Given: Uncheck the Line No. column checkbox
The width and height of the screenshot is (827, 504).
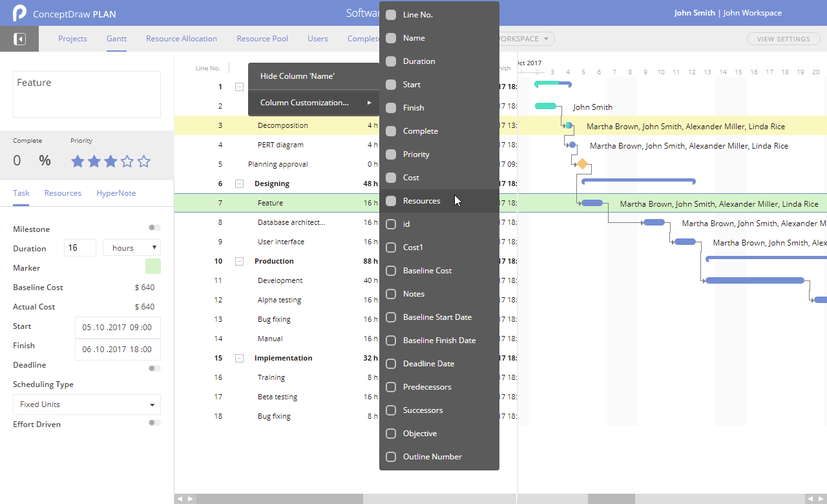Looking at the screenshot, I should point(391,15).
